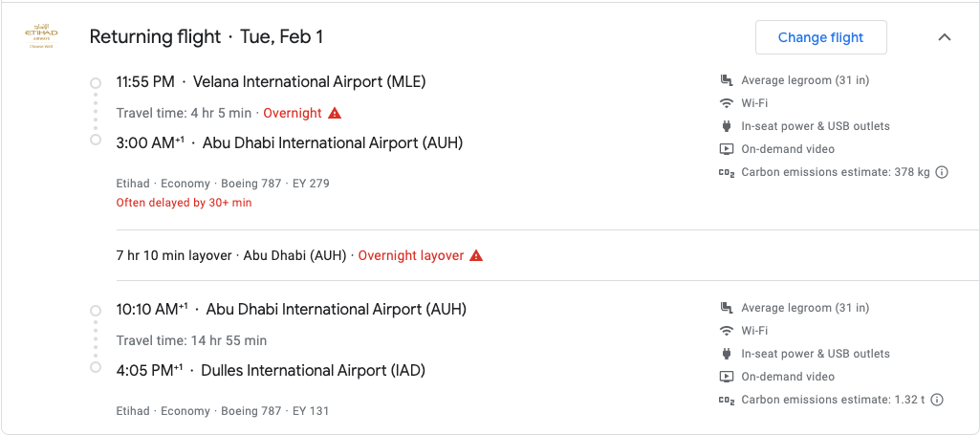Open info for 1.32 t carbon emissions
Screen dimensions: 980x435
[x=936, y=400]
